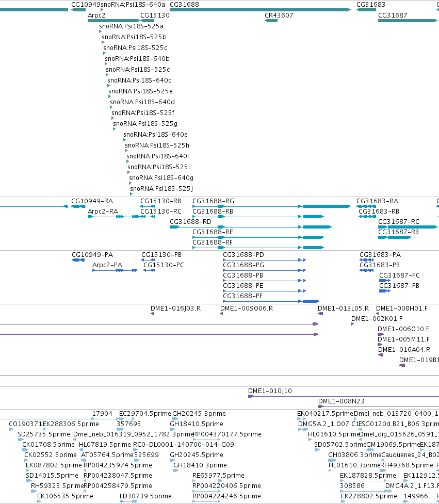Select snoRNA:Psi18S-640c label

139,80
